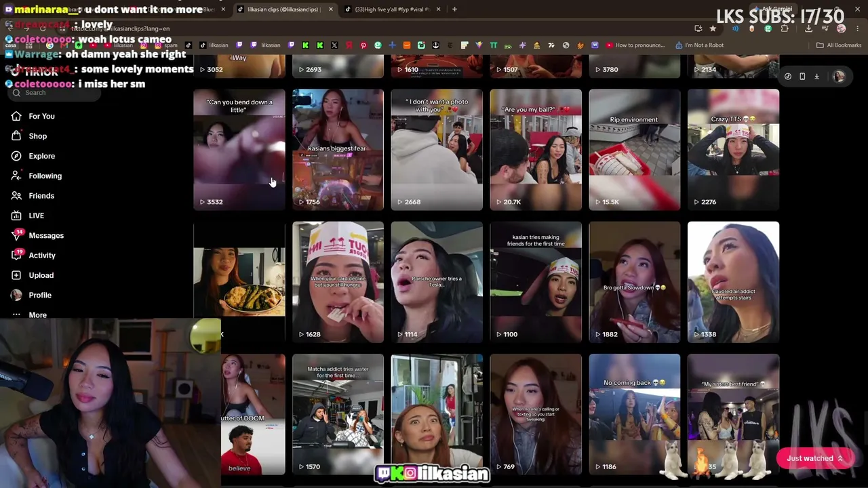Play the "No coming back" video
The image size is (868, 488).
click(635, 415)
